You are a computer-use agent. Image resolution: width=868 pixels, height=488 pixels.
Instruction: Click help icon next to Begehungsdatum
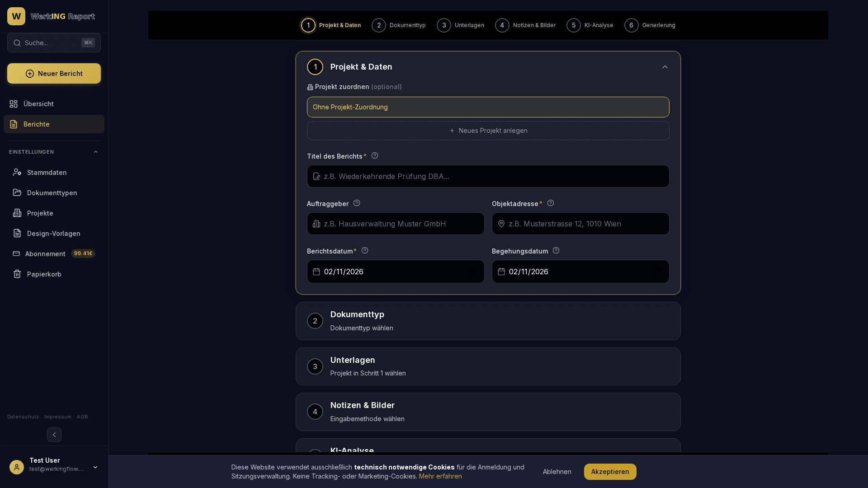556,251
